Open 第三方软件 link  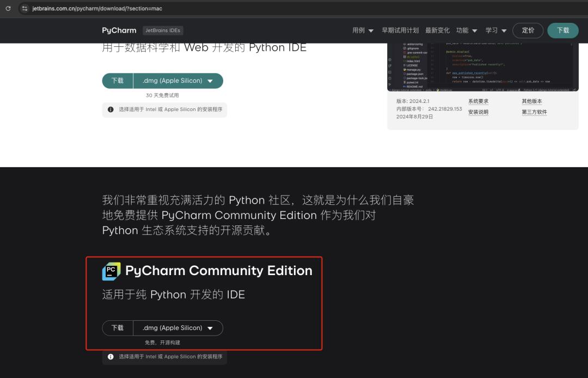point(535,112)
